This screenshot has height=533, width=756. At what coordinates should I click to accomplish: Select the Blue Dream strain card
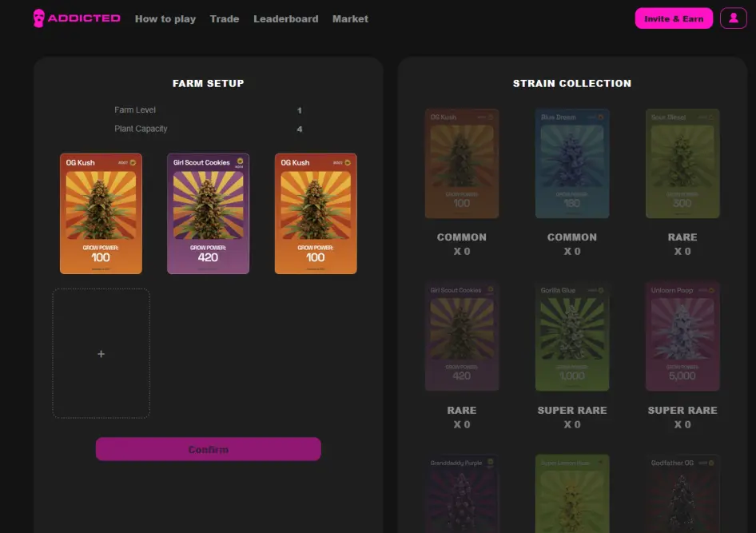572,163
